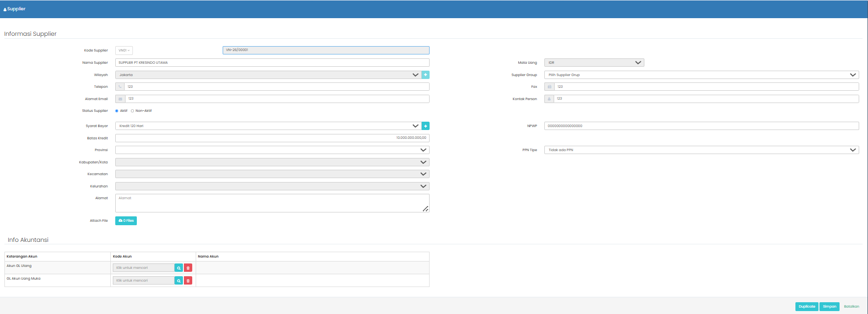Screen dimensions: 868x314
Task: Click the envelope icon in Alamat Email field
Action: click(120, 99)
